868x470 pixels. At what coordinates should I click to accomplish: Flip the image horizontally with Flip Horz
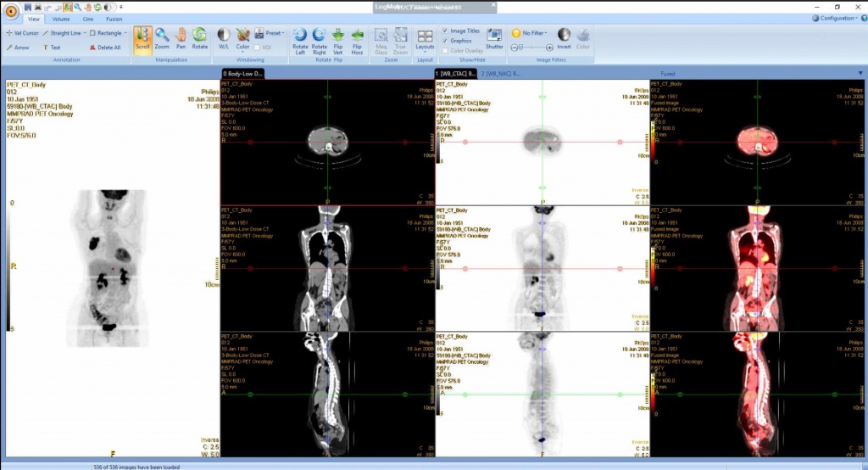click(x=357, y=41)
